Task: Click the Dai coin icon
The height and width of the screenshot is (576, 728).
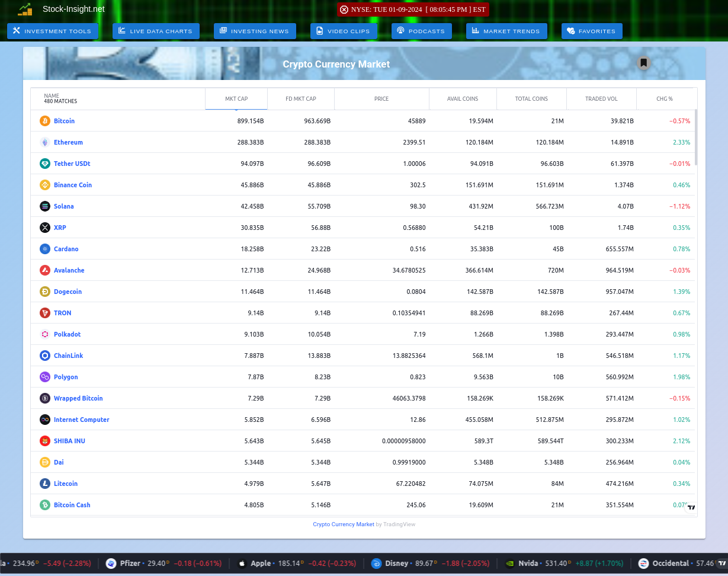Action: 45,462
